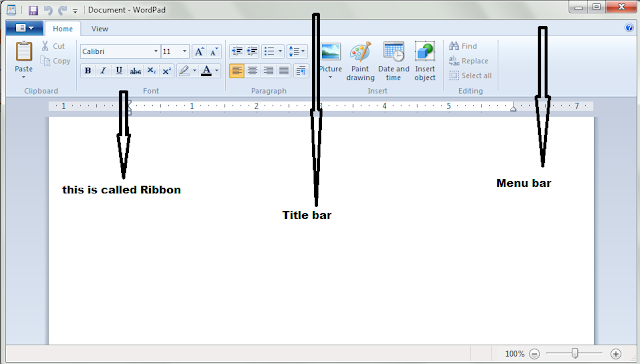Open the highlight color dropdown arrow
This screenshot has width=640, height=364.
click(x=195, y=71)
